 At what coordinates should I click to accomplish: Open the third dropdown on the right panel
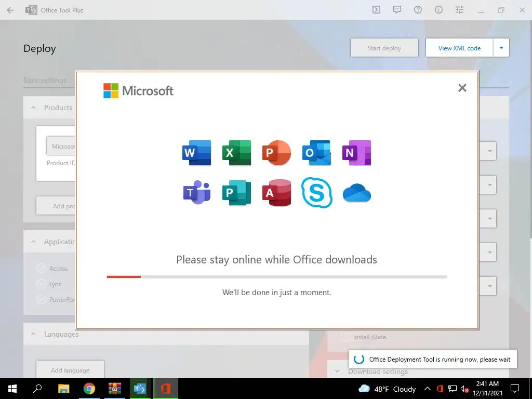(x=488, y=219)
